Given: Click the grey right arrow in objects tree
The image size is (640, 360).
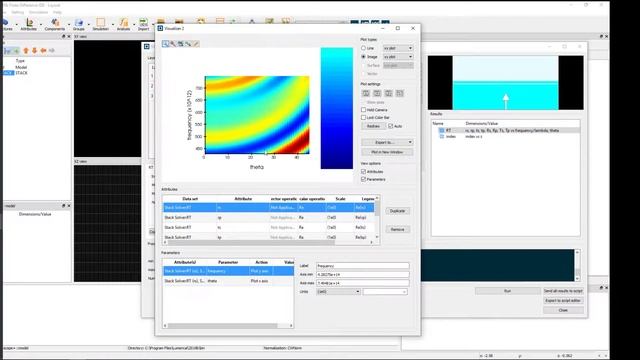Looking at the screenshot, I should pos(52,51).
